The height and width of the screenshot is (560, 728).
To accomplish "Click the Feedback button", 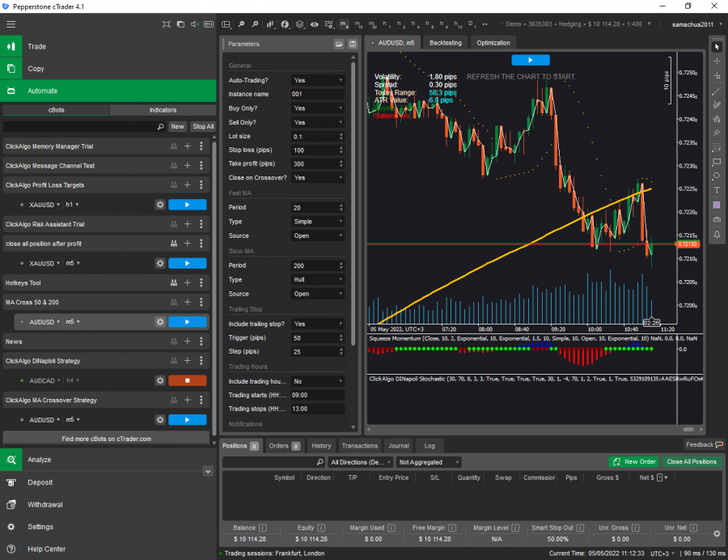I will click(704, 445).
